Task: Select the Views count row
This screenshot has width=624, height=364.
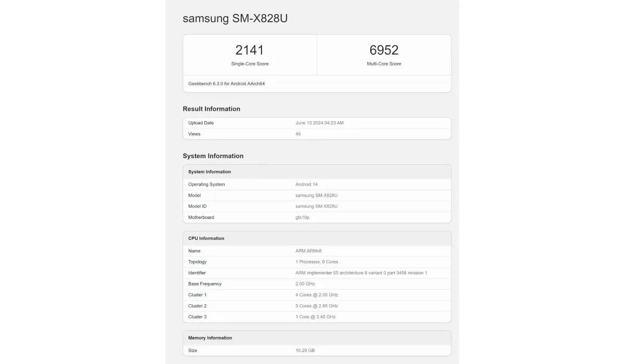Action: pos(317,134)
